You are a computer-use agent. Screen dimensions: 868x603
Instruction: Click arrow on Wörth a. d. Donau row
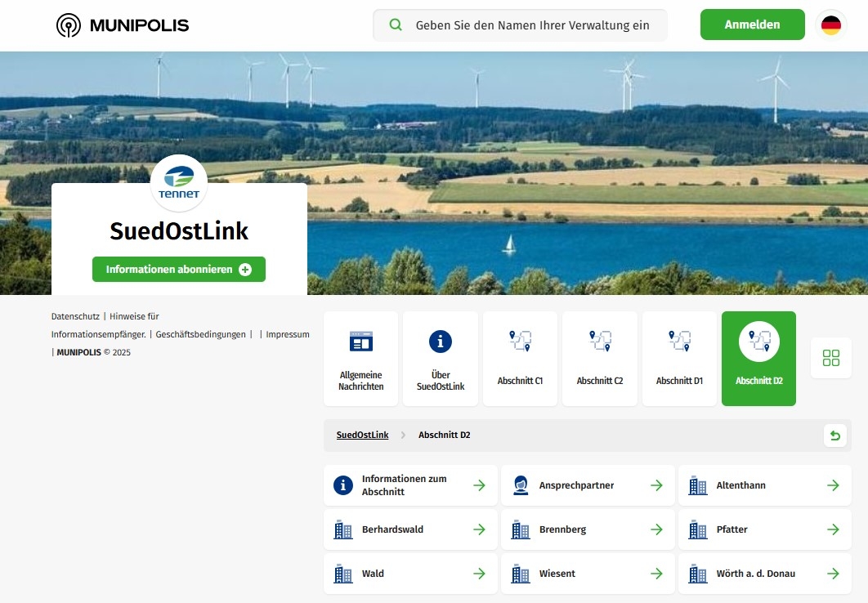click(x=833, y=574)
